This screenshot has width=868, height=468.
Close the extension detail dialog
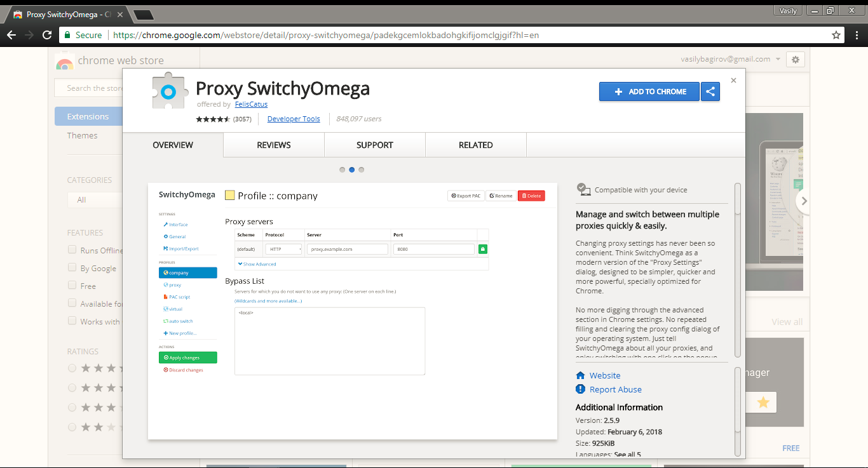pyautogui.click(x=733, y=81)
